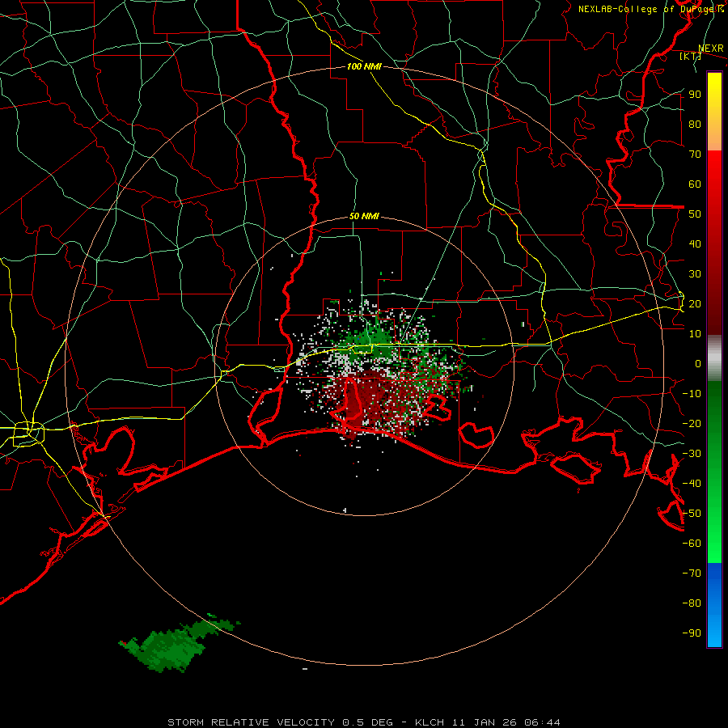
Task: Click the "NEXR" label above the scale
Action: point(711,49)
